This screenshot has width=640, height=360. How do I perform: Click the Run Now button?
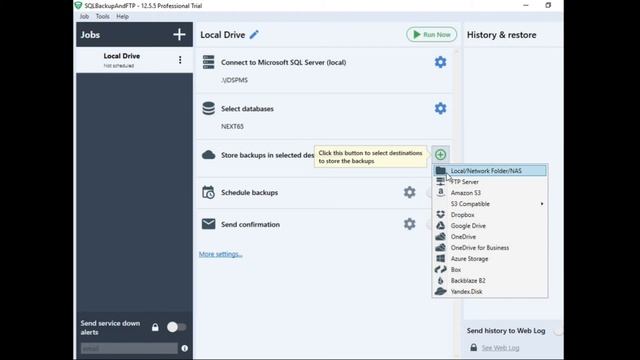click(431, 35)
